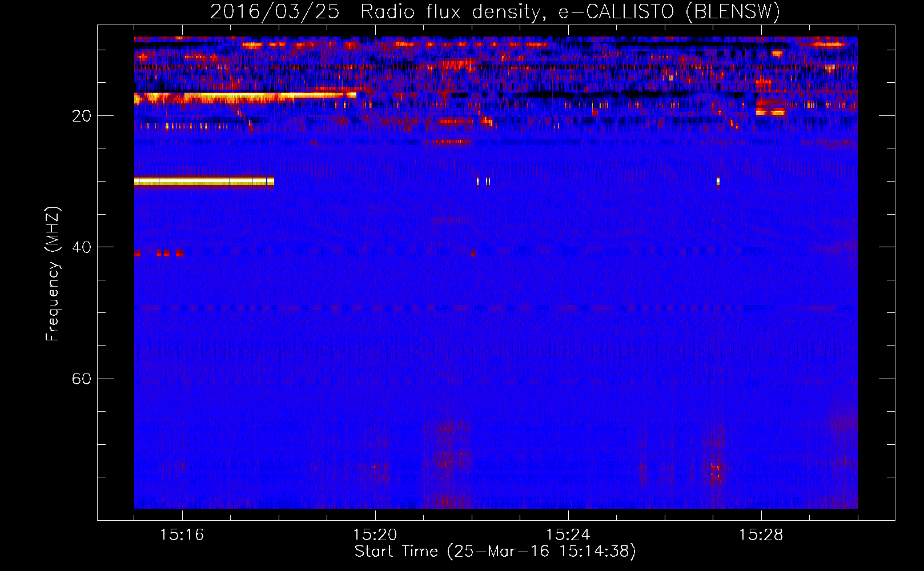The height and width of the screenshot is (571, 924).
Task: Click the 60 frequency axis label
Action: pos(82,379)
